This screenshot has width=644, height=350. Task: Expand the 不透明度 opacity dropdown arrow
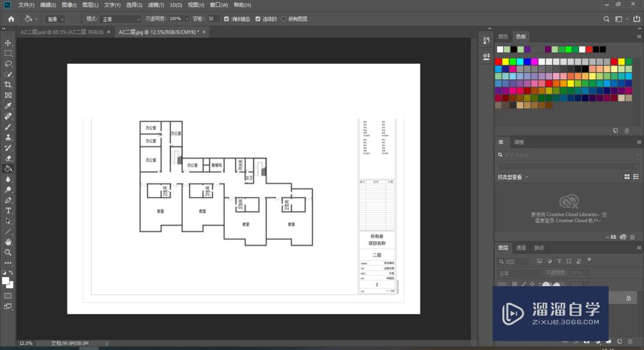(x=187, y=19)
